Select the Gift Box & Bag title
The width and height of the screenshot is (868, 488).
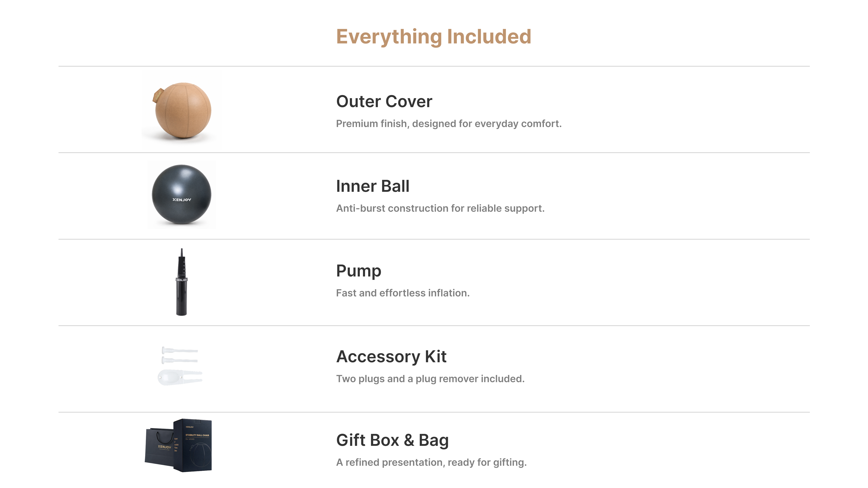click(392, 440)
